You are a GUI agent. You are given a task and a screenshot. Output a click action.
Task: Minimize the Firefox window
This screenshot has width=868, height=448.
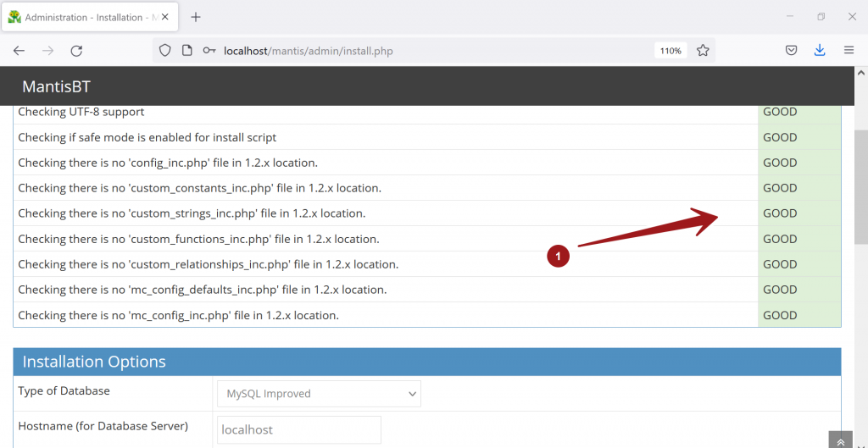(790, 17)
